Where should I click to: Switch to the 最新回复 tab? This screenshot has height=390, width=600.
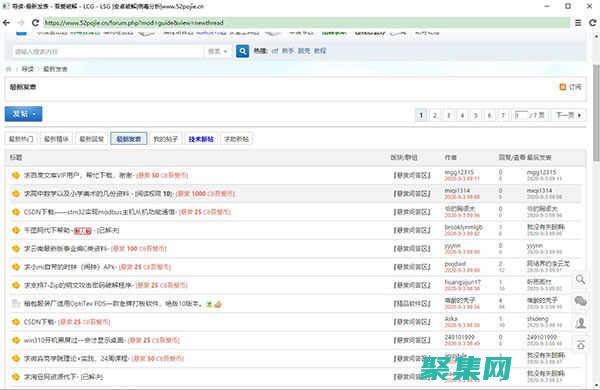pos(92,139)
